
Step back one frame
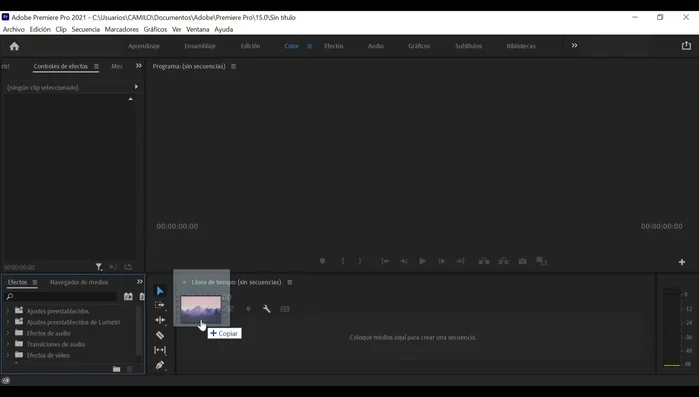(403, 261)
